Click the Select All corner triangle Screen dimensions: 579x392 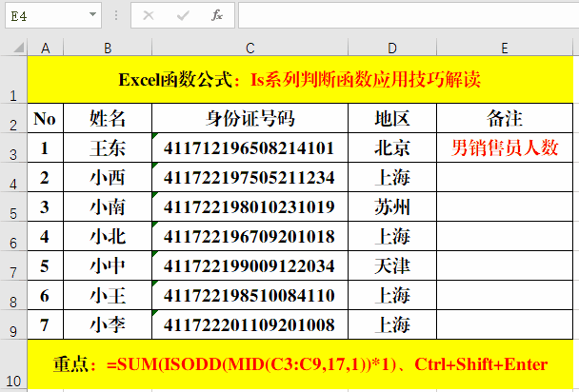click(x=18, y=48)
